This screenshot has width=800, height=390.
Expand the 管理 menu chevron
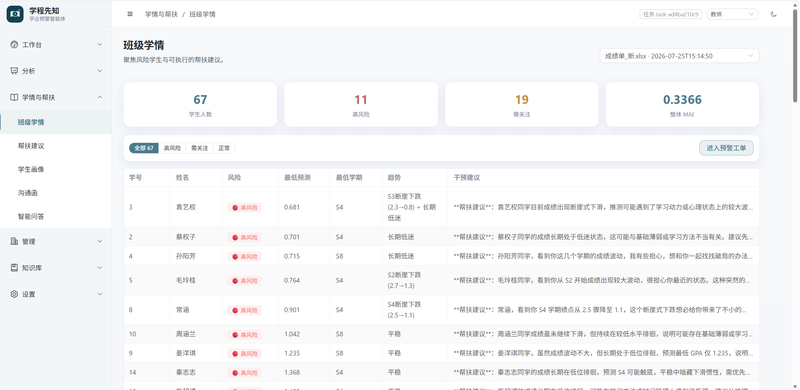[99, 241]
